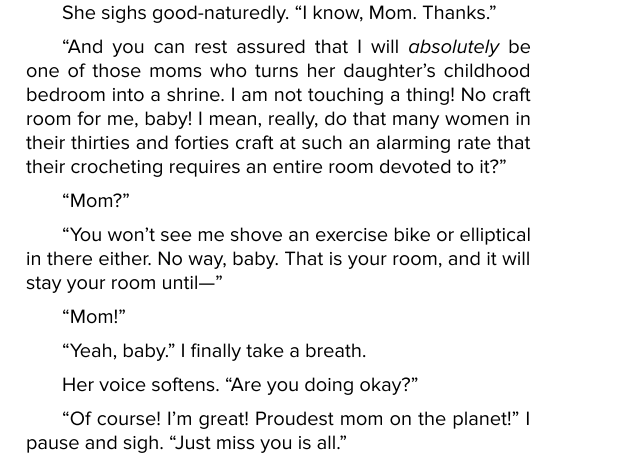Click the phrase "Just miss you is all"
Screen dimensions: 642x458
click(258, 443)
